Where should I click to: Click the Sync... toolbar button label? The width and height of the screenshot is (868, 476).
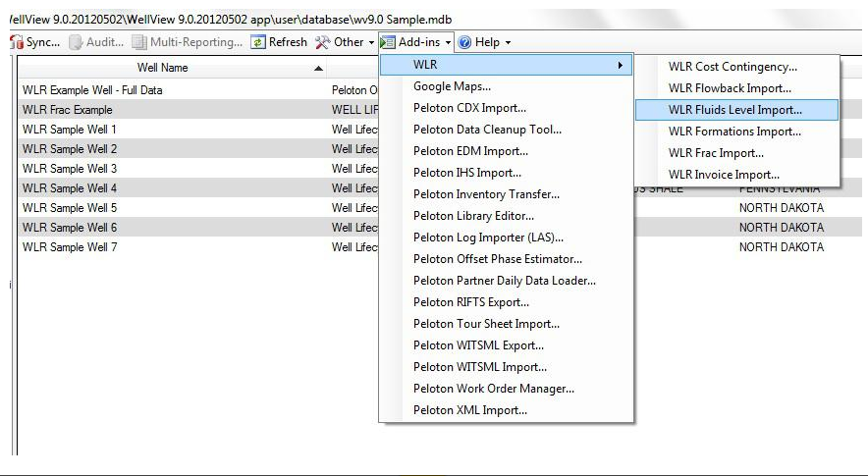pos(43,42)
